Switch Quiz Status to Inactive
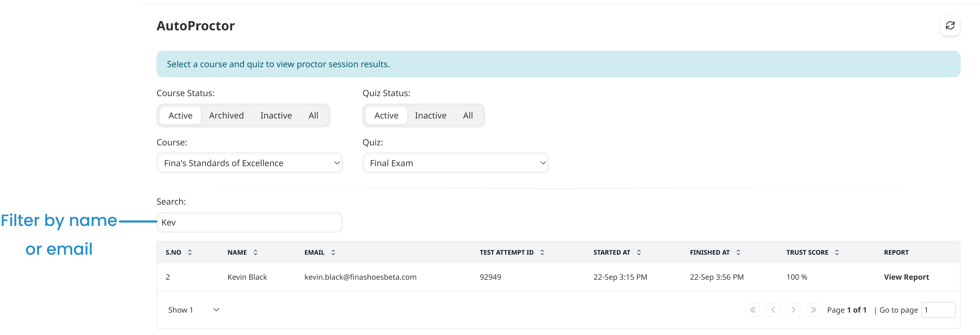 point(431,115)
